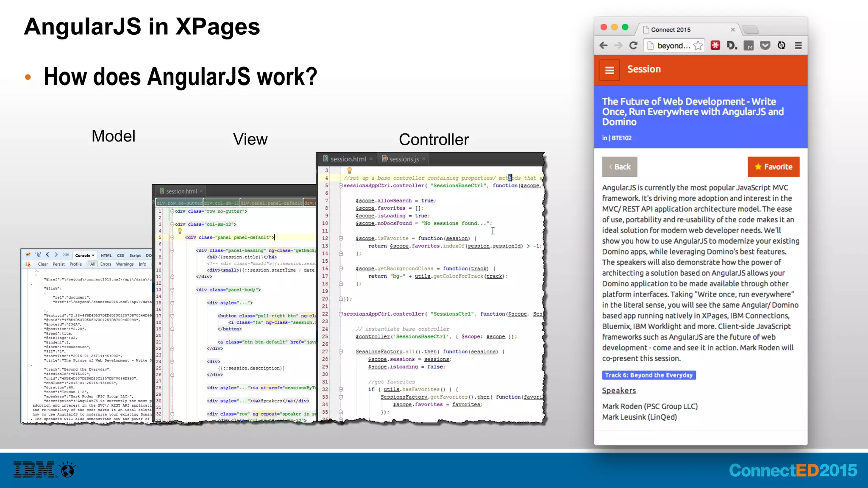Click the lightbulb hint in Controller line 3
The height and width of the screenshot is (488, 868).
point(350,170)
